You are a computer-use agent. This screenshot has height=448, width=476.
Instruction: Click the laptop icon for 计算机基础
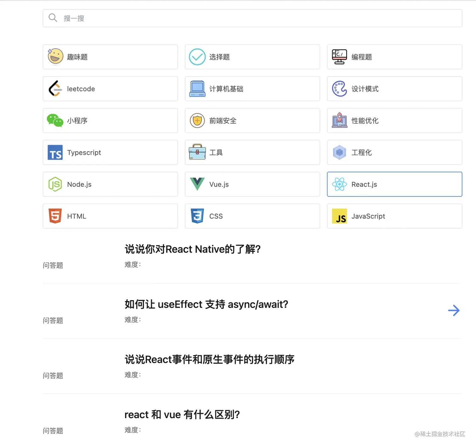(x=197, y=89)
